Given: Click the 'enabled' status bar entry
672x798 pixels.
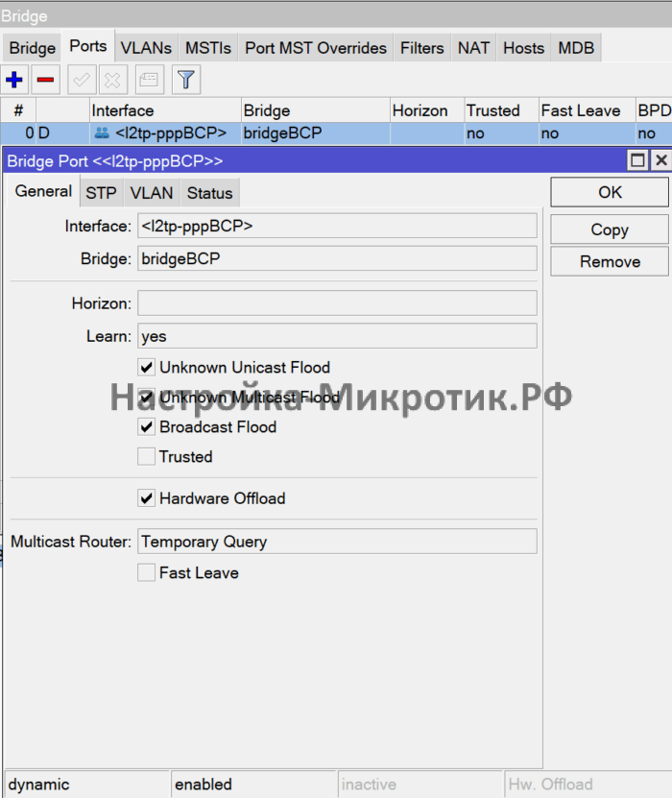Looking at the screenshot, I should [x=253, y=784].
